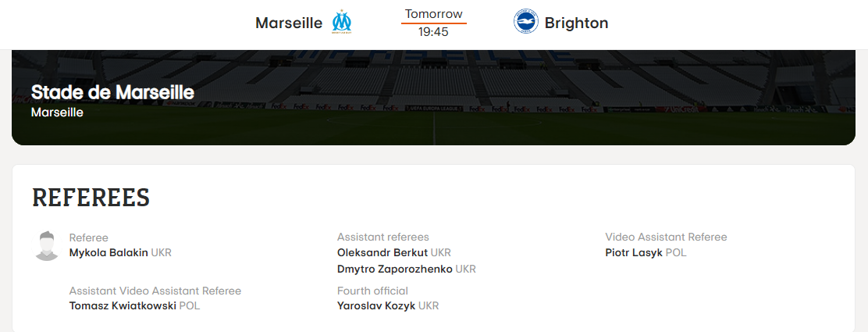Click referee Mykola Balakin's name
868x332 pixels.
pyautogui.click(x=108, y=253)
